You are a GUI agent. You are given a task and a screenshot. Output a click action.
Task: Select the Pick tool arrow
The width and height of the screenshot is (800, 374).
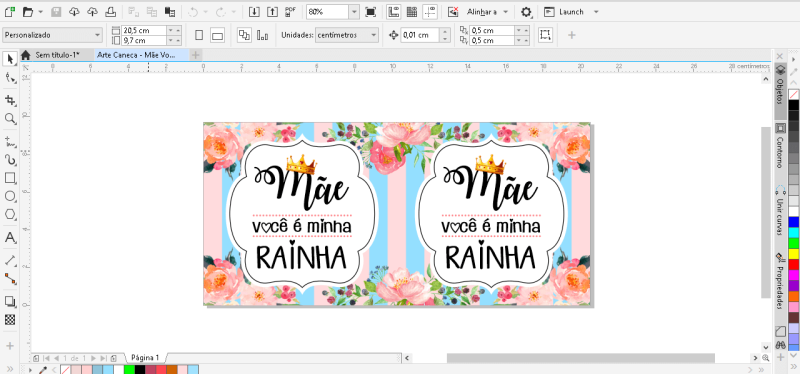(x=10, y=59)
